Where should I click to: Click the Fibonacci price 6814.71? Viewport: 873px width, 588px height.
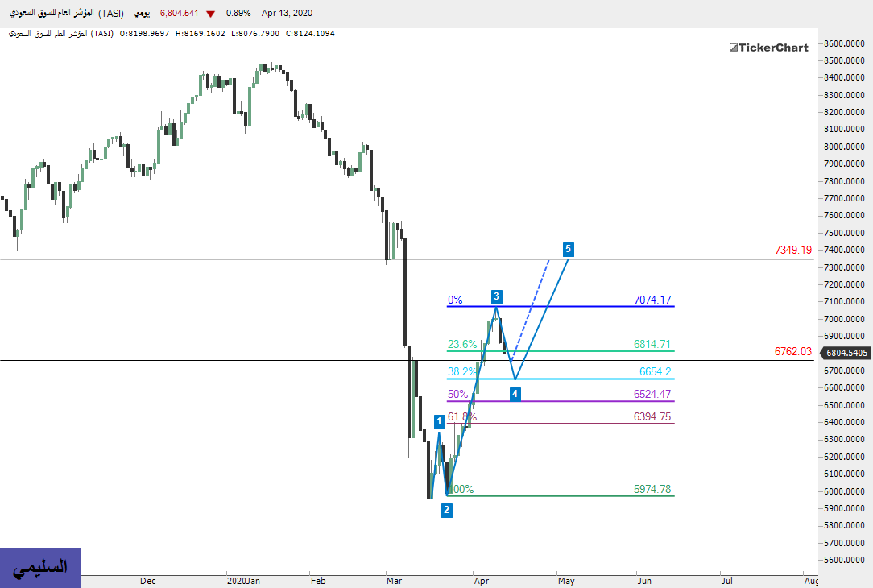click(x=652, y=344)
